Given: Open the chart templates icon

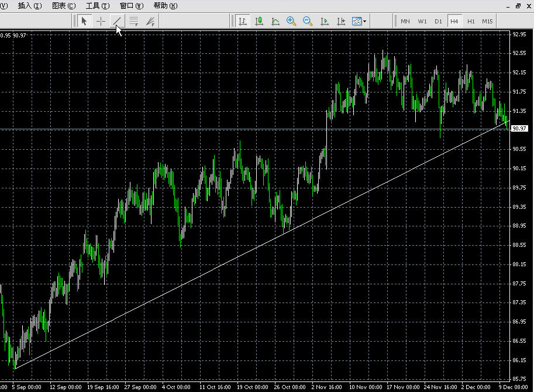Looking at the screenshot, I should click(x=356, y=21).
